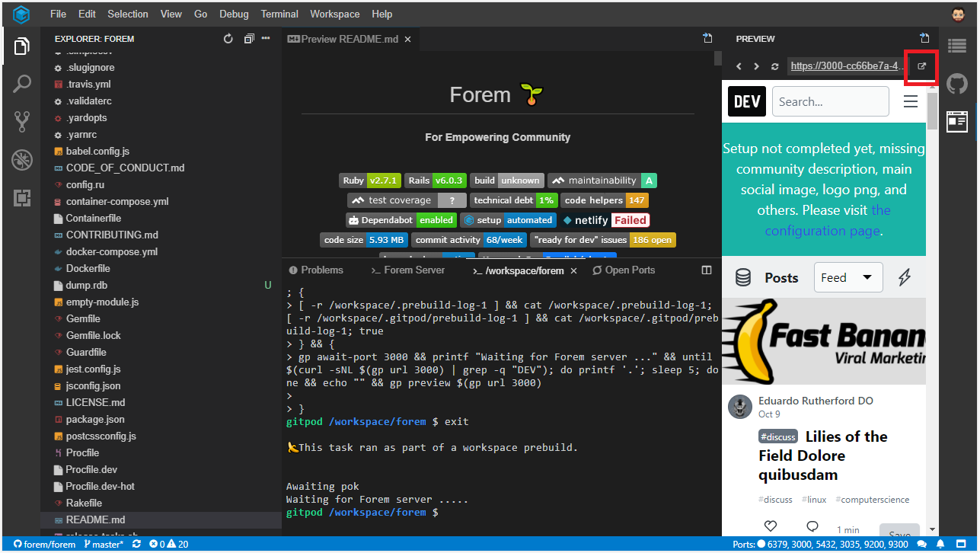Open the Search view in the activity bar
980x553 pixels.
(x=21, y=84)
